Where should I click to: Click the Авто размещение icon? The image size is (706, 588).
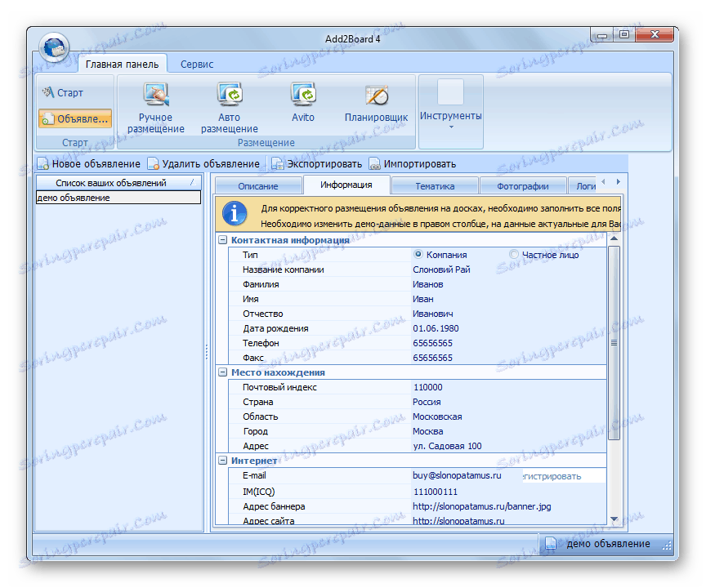click(x=230, y=94)
